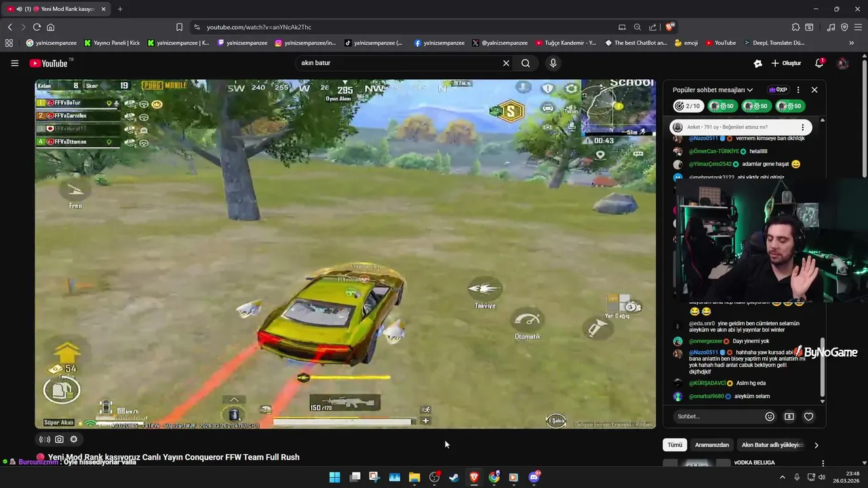Open Super Chat dollar icon in chat
This screenshot has width=868, height=488.
[x=789, y=416]
